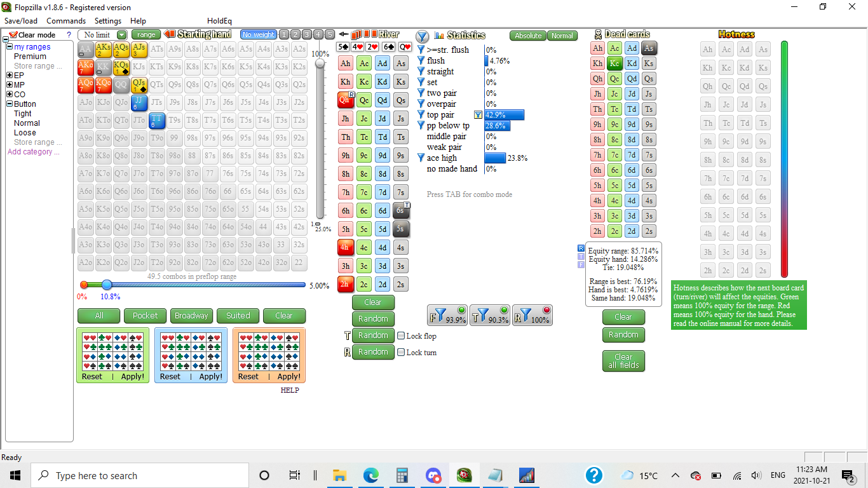Click Clear all fields button
868x488 pixels.
point(623,361)
